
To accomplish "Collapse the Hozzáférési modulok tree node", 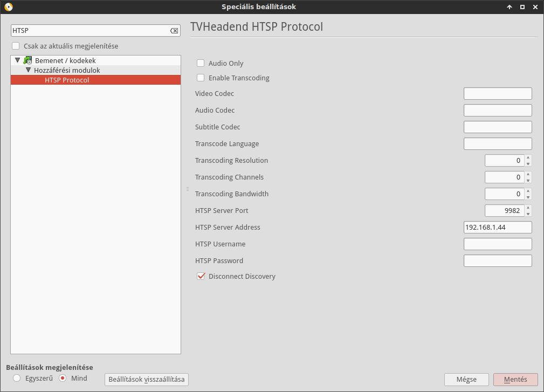I will (x=29, y=70).
